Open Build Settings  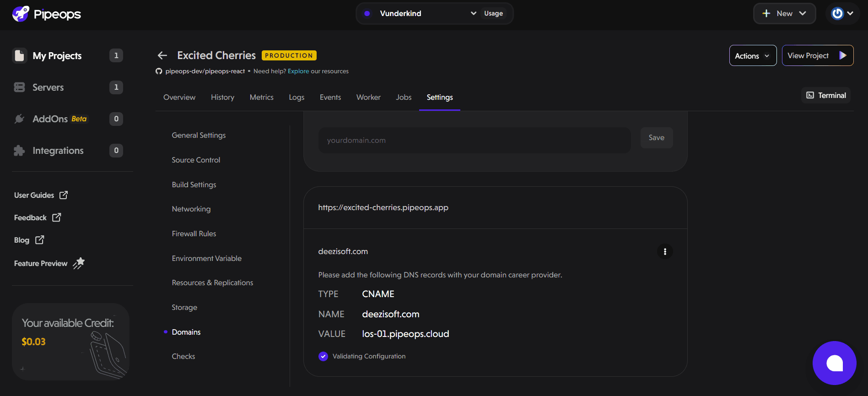(x=194, y=184)
